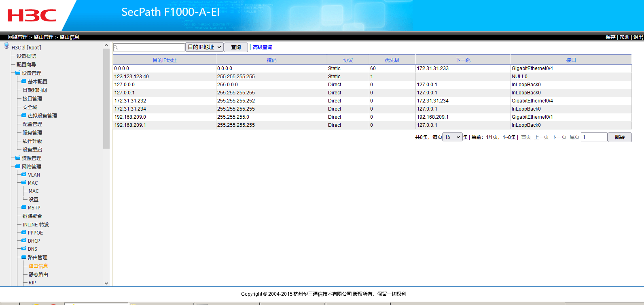The height and width of the screenshot is (305, 644).
Task: Click the sidebar scrollbar down arrow
Action: [x=106, y=283]
